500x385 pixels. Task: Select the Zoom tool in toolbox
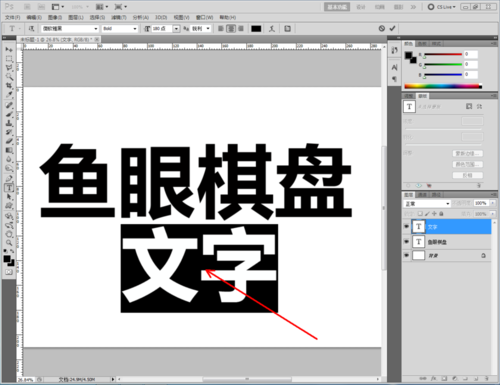point(9,243)
